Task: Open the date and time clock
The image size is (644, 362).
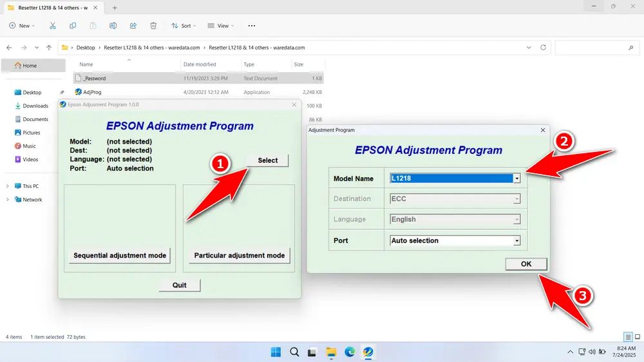Action: tap(624, 352)
